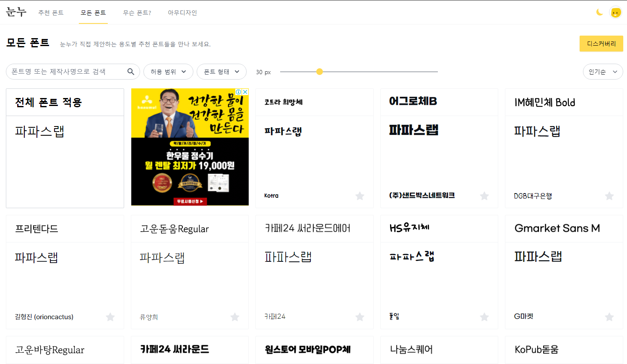Viewport: 627px width, 364px height.
Task: Click the (주)샌드박스네트워크 maker name
Action: 422,195
